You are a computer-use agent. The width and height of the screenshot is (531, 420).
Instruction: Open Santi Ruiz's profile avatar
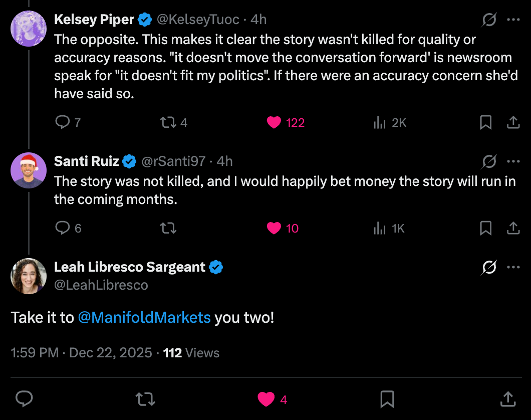pos(29,170)
